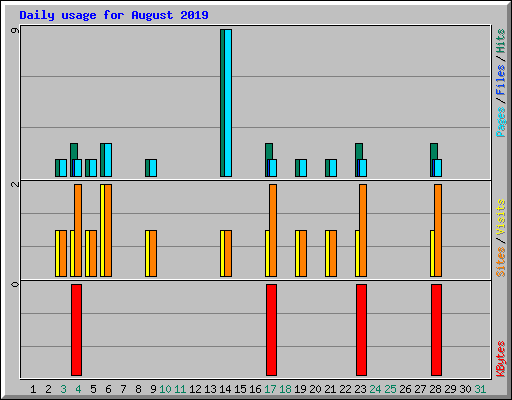Image resolution: width=512 pixels, height=400 pixels.
Task: Click day 14 on the x-axis
Action: point(225,389)
